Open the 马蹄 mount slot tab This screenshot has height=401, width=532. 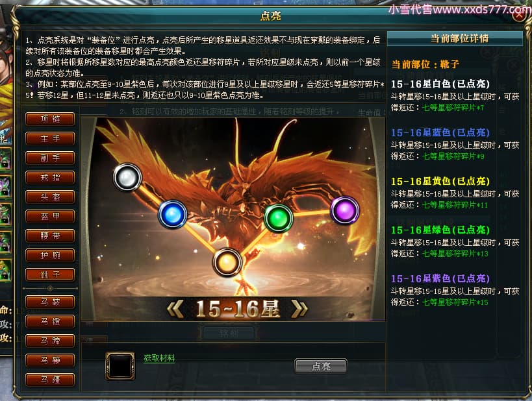tap(50, 341)
